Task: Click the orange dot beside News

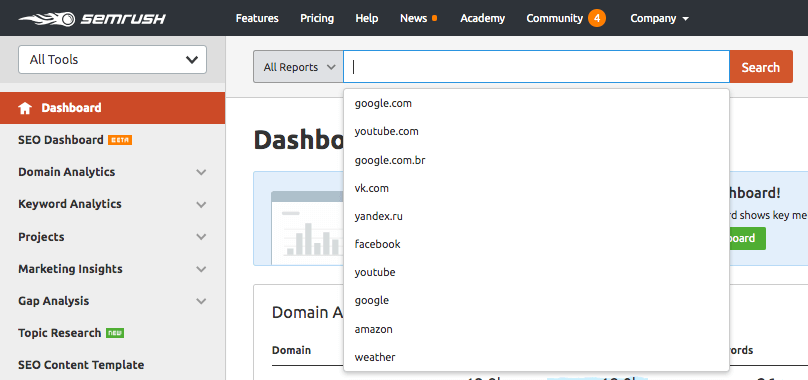Action: (434, 19)
